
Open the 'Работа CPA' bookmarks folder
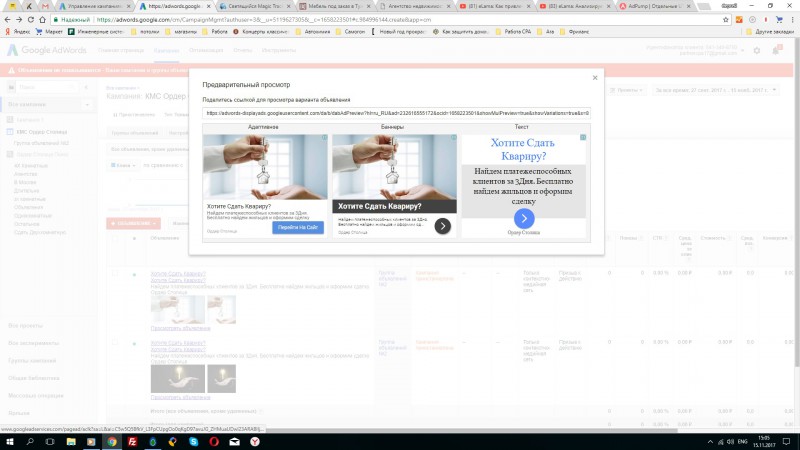[513, 32]
